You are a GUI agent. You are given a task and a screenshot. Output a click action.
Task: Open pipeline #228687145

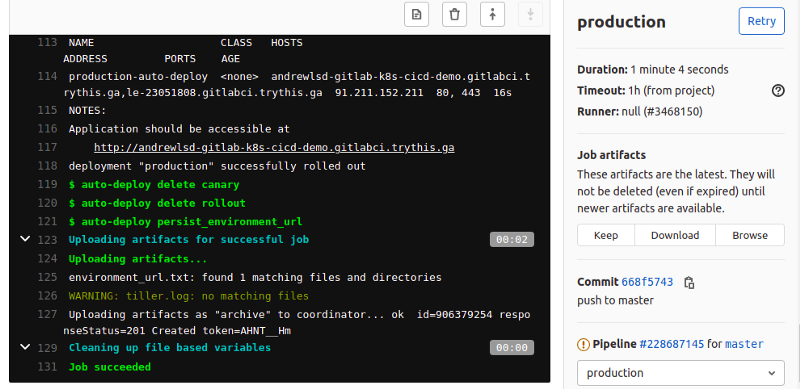[671, 344]
